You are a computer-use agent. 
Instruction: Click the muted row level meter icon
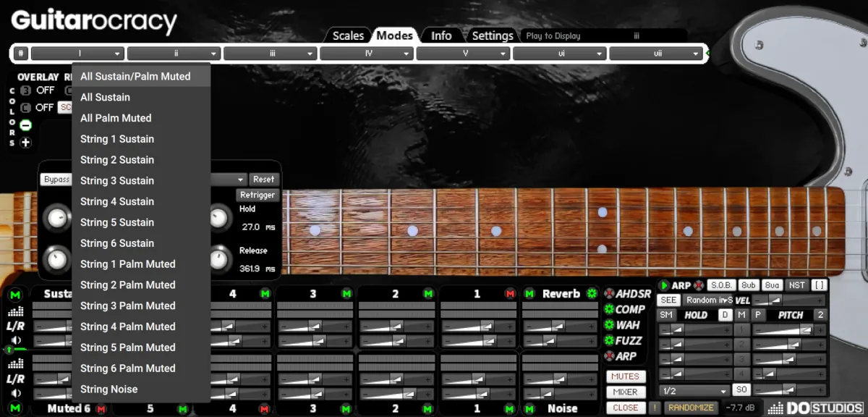[x=15, y=364]
